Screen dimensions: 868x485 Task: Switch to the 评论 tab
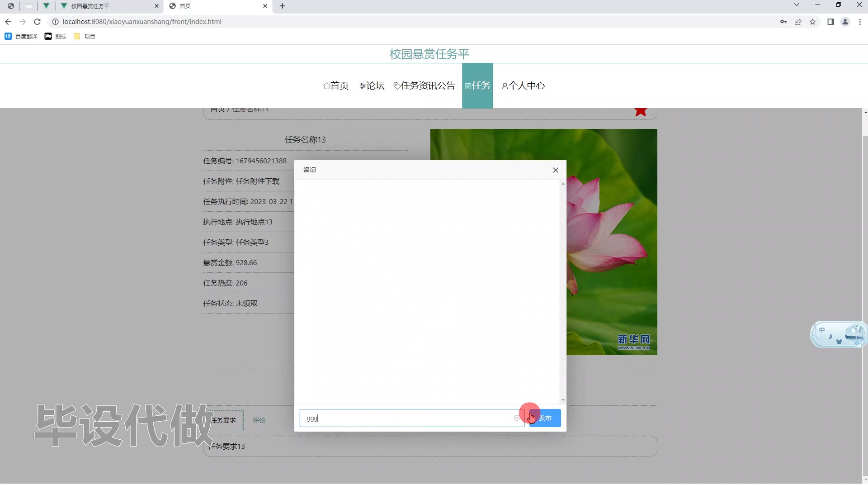tap(259, 421)
